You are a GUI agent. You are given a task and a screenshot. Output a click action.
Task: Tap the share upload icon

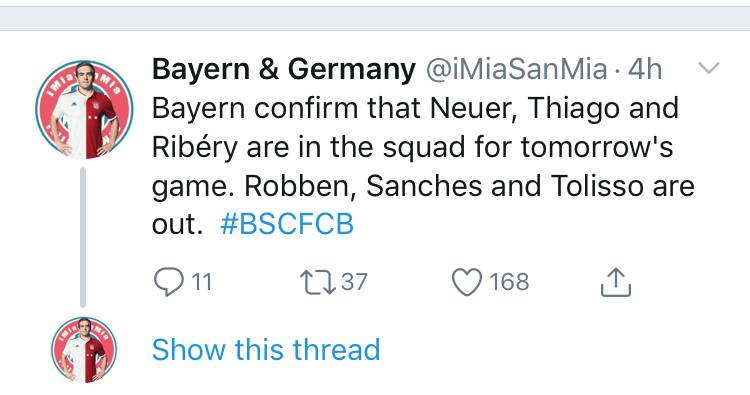(616, 283)
